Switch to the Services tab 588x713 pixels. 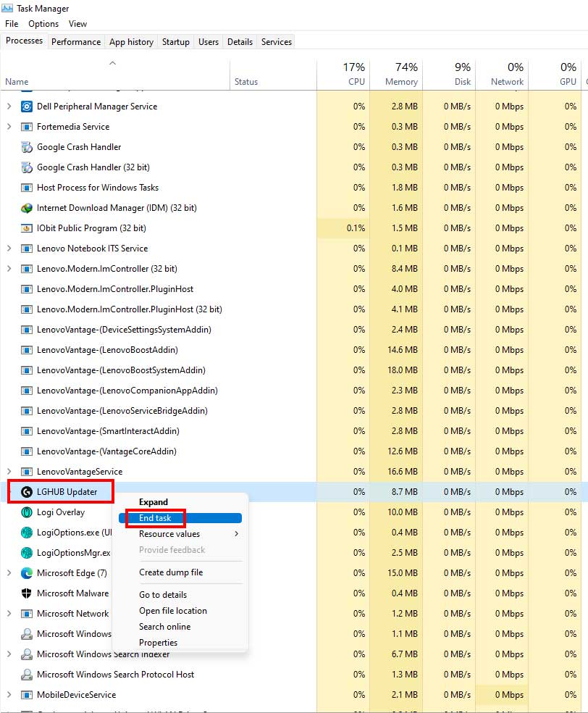click(x=277, y=42)
